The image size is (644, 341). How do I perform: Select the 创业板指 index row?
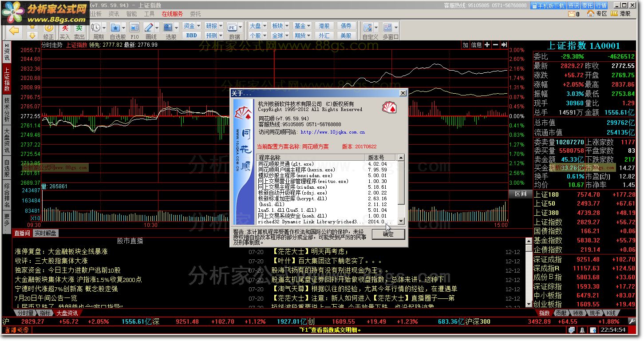tap(585, 304)
